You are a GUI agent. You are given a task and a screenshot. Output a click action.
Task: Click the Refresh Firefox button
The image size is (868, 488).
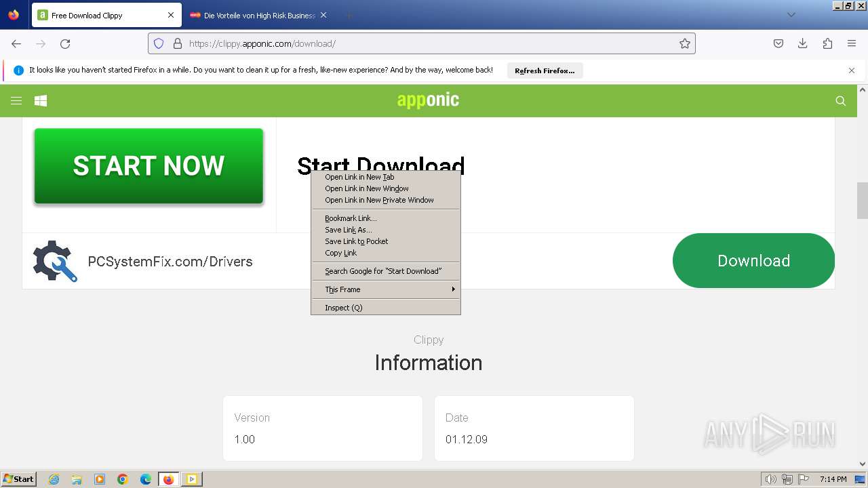pos(545,70)
